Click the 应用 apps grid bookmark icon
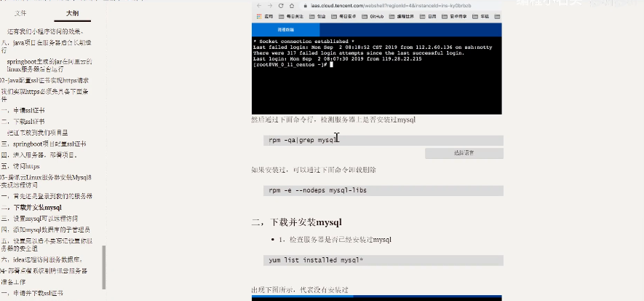 [x=259, y=17]
